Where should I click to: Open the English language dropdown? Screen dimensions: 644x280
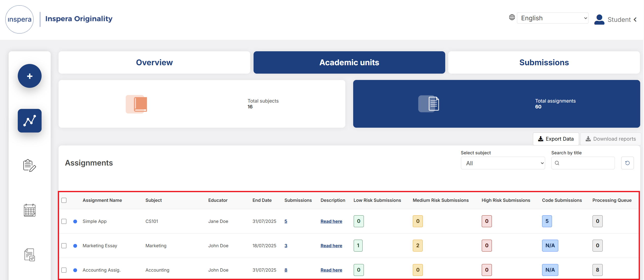(553, 18)
